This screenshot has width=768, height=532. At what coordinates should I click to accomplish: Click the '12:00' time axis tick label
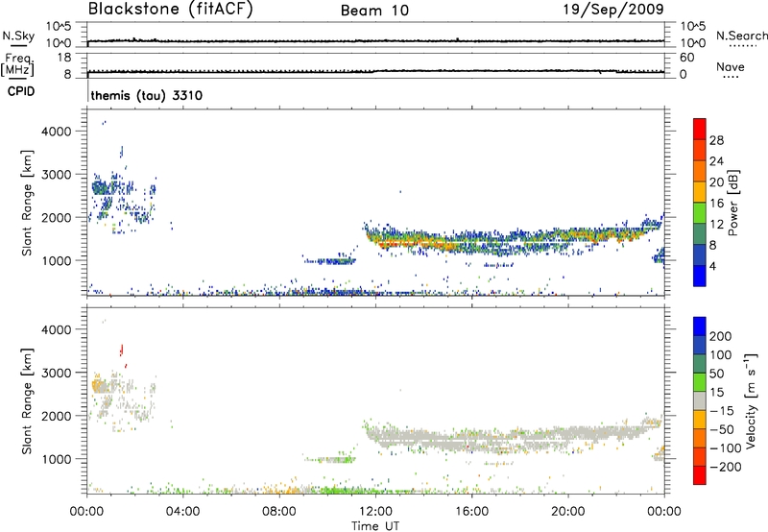[x=375, y=512]
